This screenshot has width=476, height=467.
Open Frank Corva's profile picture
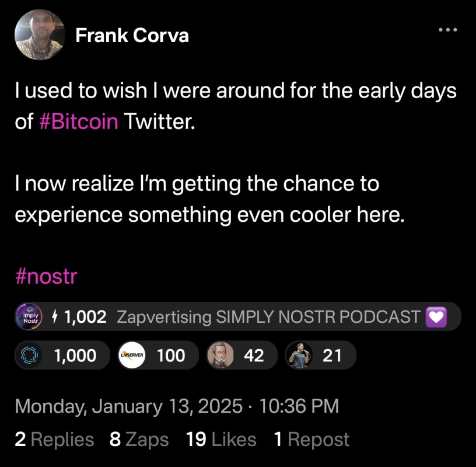coord(40,36)
